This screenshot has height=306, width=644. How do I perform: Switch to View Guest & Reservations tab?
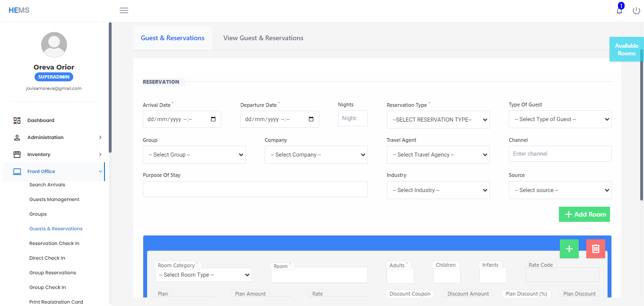[x=263, y=38]
